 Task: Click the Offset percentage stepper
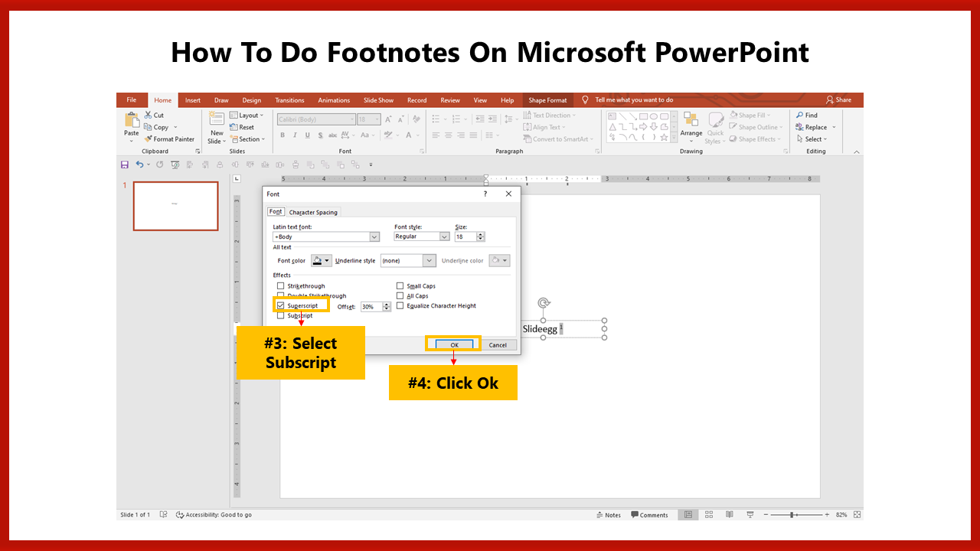[x=387, y=307]
